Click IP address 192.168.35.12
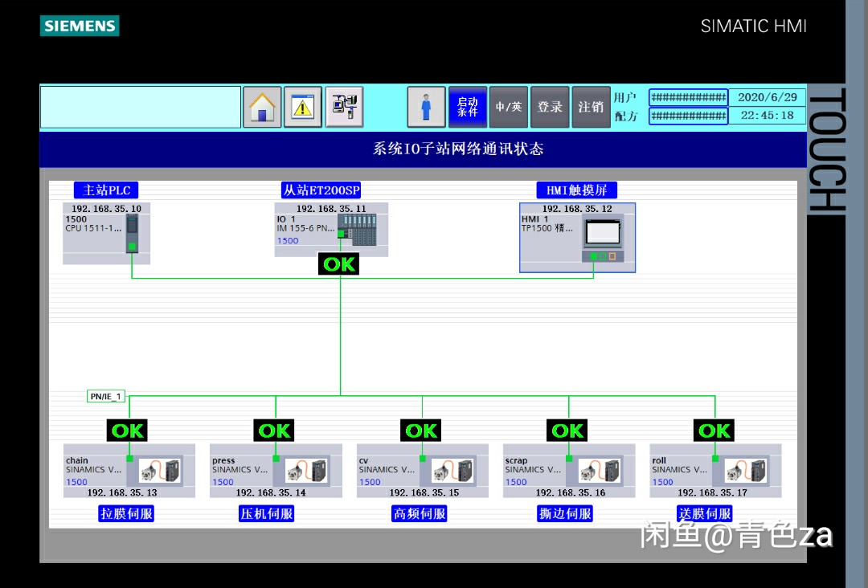The image size is (868, 588). tap(577, 209)
